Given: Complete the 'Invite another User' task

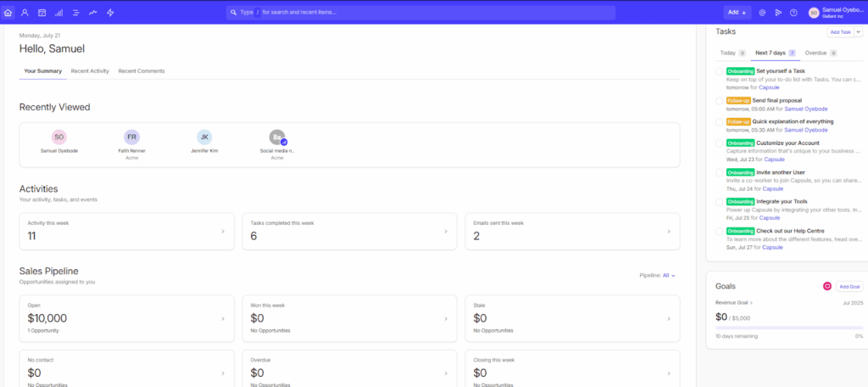Looking at the screenshot, I should click(x=720, y=172).
